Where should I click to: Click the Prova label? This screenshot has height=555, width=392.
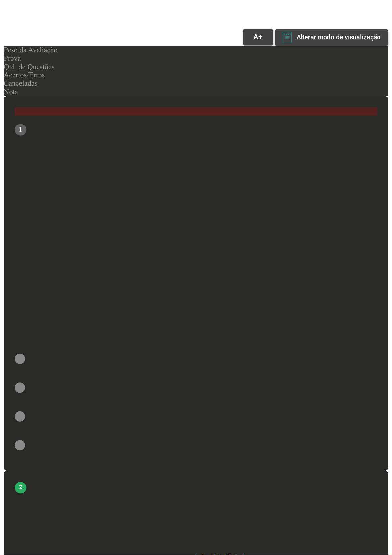pyautogui.click(x=13, y=58)
